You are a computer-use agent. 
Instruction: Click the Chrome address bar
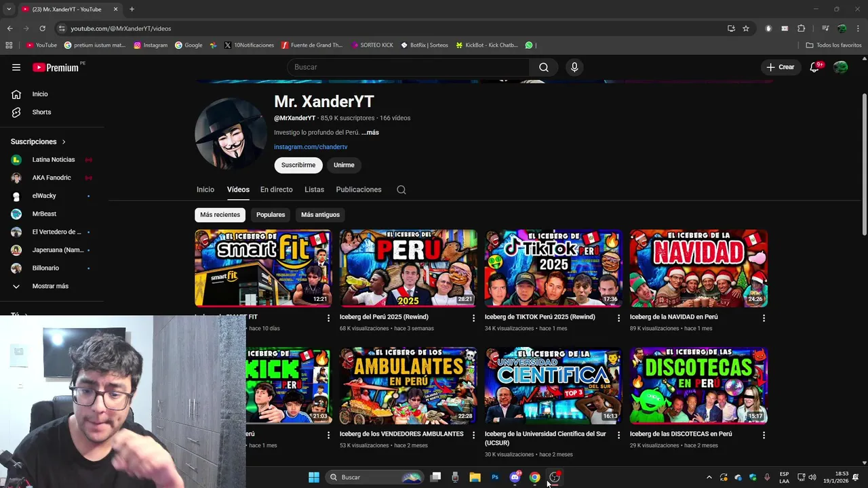(393, 28)
